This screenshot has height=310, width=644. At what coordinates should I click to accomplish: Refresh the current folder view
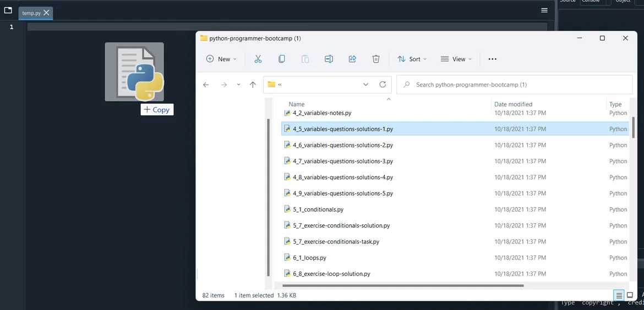point(383,85)
